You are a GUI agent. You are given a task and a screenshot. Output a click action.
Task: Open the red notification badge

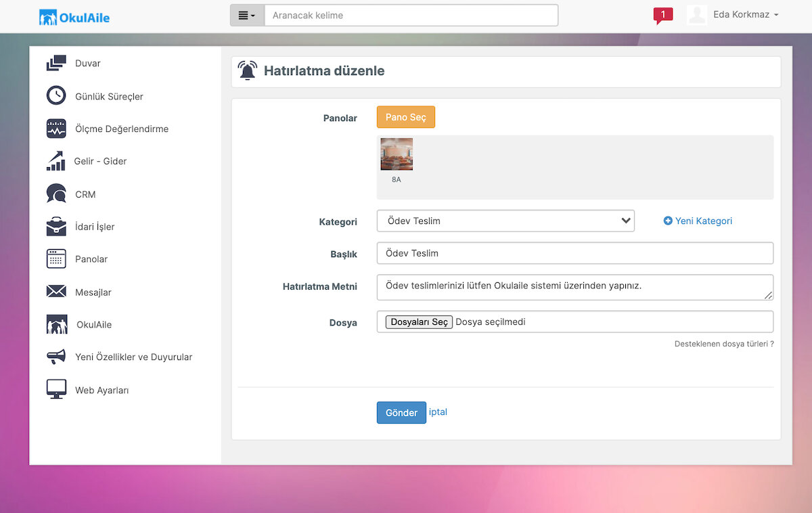[663, 16]
